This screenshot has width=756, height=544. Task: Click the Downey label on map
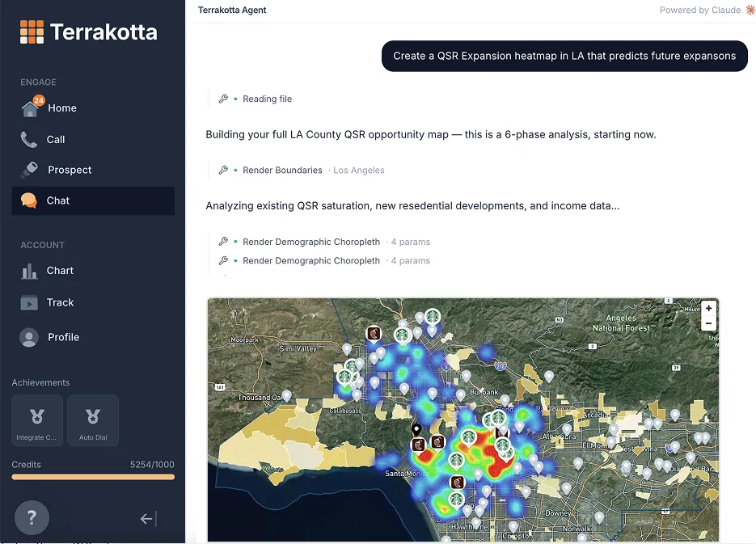point(559,513)
